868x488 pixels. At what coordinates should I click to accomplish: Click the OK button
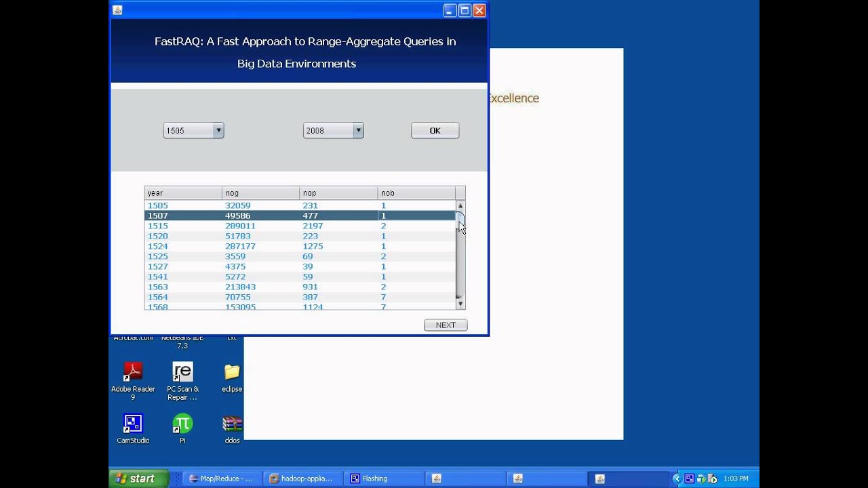pyautogui.click(x=435, y=130)
